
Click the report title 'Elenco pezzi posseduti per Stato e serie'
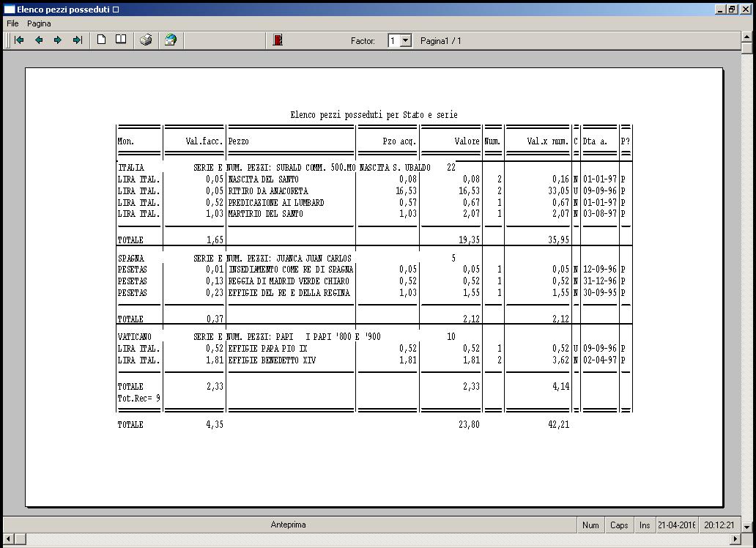pyautogui.click(x=374, y=115)
